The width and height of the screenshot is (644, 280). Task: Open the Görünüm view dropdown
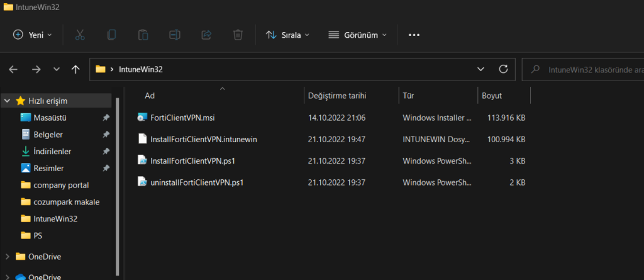[358, 35]
